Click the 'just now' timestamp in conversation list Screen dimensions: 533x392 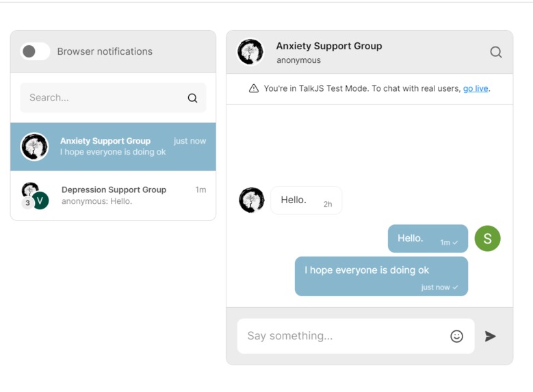pyautogui.click(x=190, y=141)
